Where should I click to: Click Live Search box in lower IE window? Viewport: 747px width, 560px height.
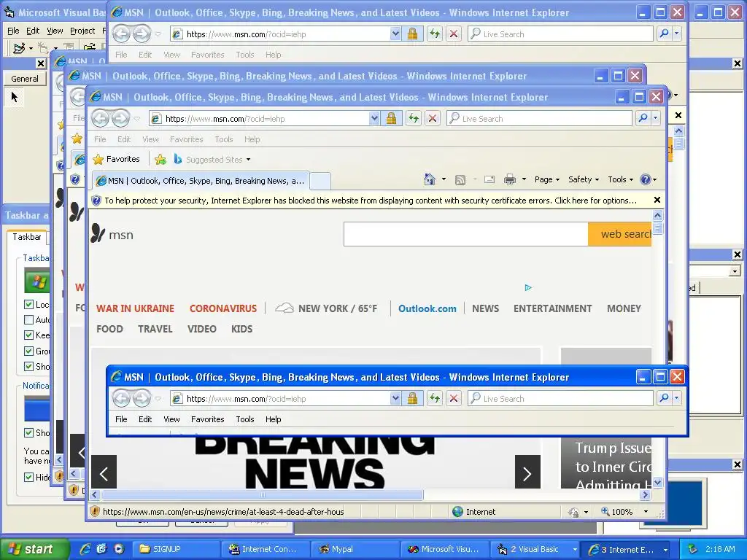(x=560, y=398)
